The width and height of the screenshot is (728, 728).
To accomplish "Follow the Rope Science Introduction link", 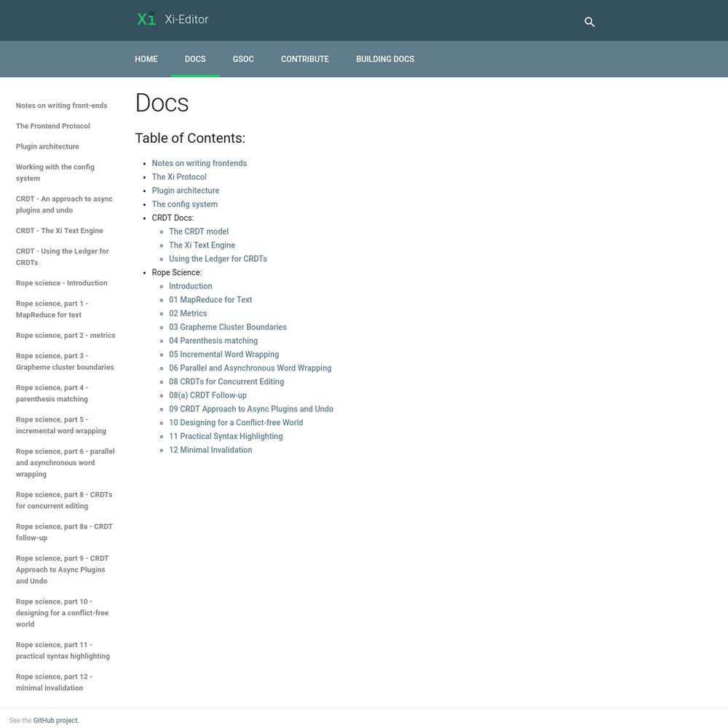I will pyautogui.click(x=190, y=286).
